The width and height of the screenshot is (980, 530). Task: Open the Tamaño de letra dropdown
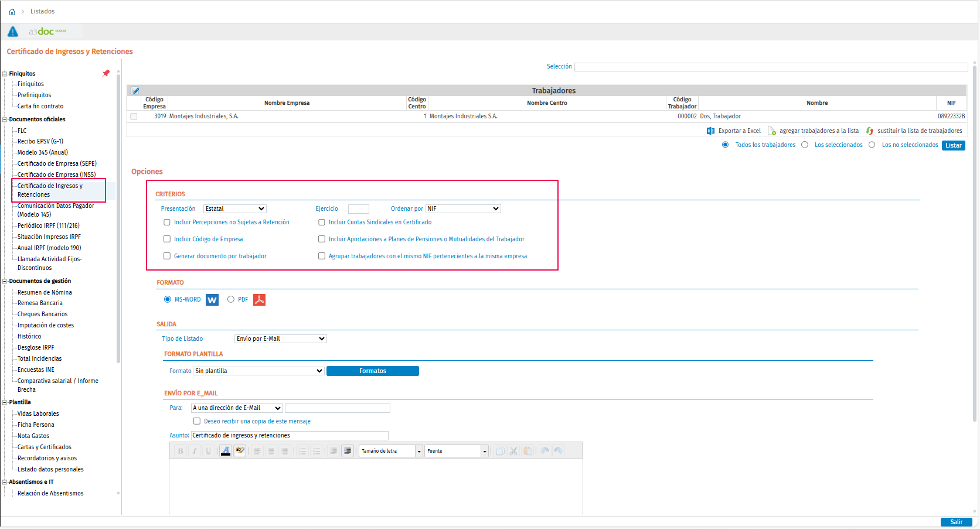tap(391, 451)
